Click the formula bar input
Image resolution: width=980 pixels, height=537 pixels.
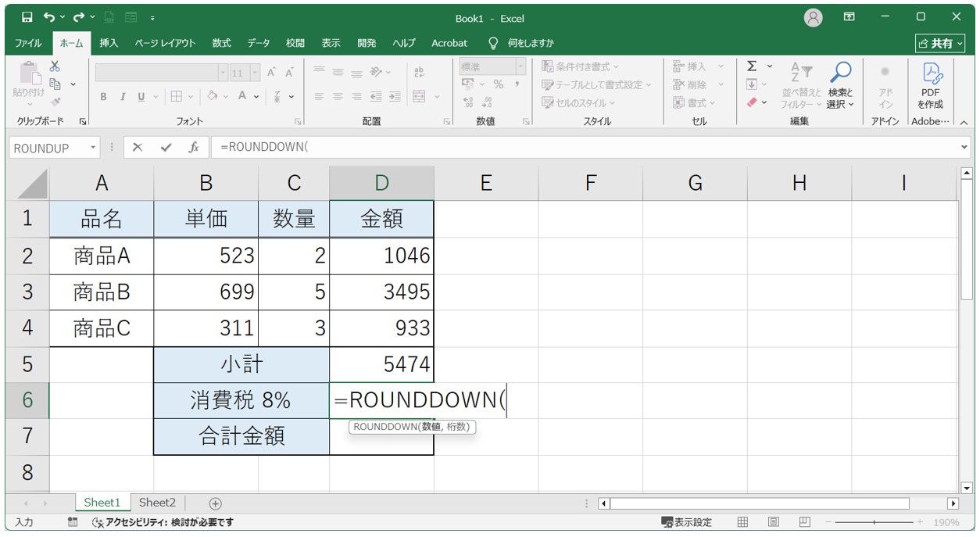[x=585, y=148]
